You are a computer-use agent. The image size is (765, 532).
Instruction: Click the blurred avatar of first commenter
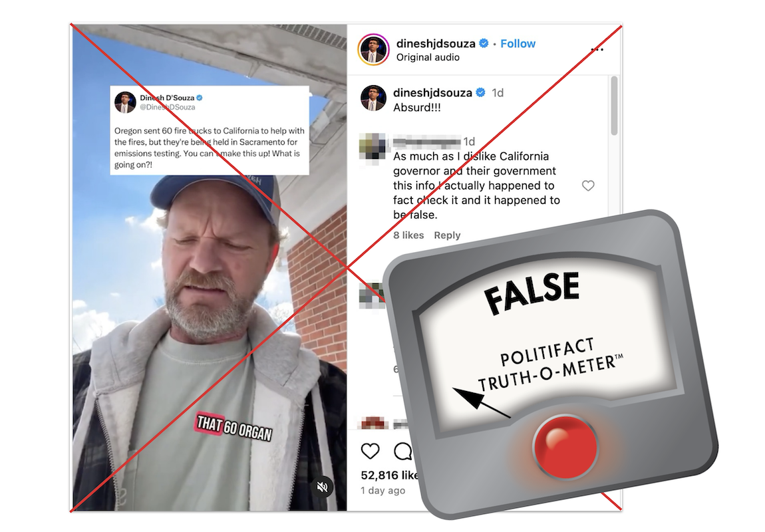tap(373, 146)
